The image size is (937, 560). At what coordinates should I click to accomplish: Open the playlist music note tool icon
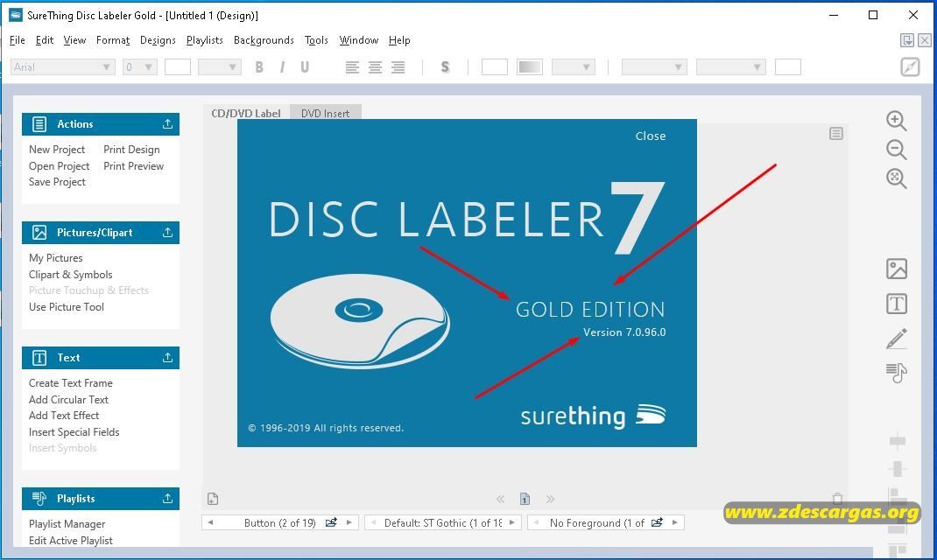897,373
